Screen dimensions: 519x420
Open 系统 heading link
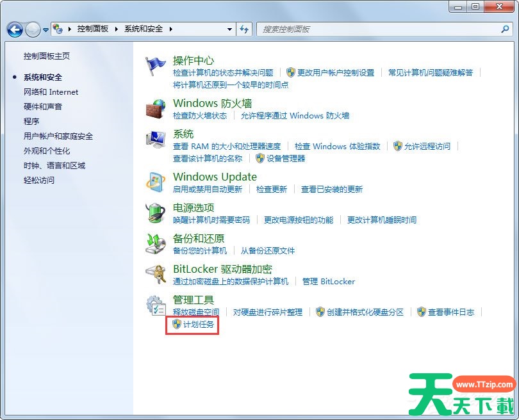(183, 134)
